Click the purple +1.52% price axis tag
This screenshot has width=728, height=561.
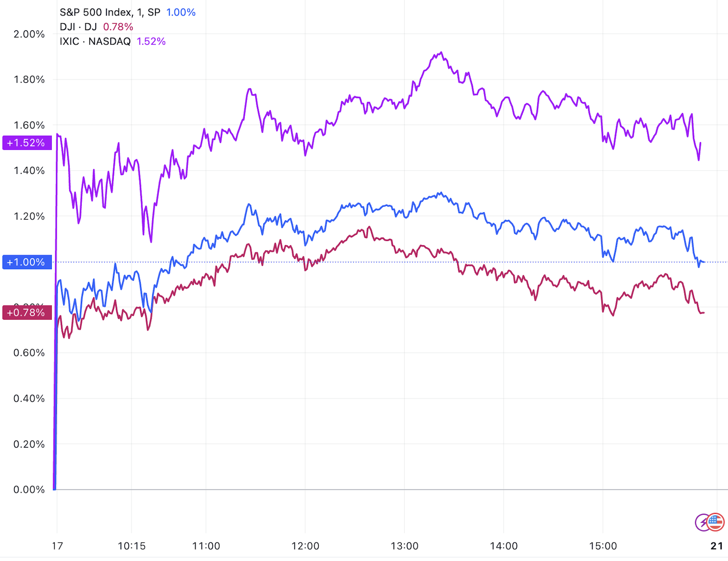27,143
